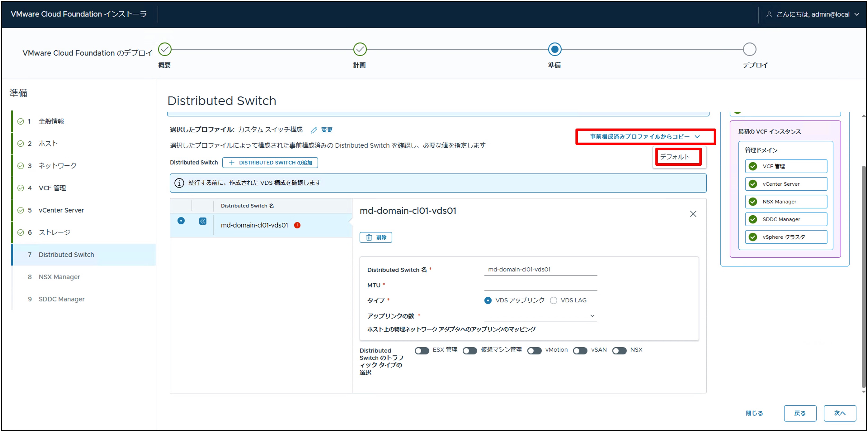Click the green check on VCF 管理 card
Viewport: 868px width, 432px height.
click(x=753, y=166)
